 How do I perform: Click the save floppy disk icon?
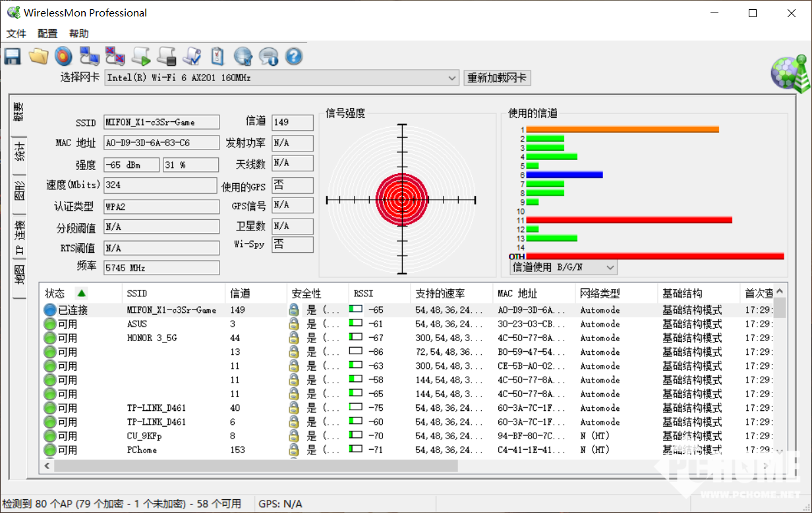[x=13, y=57]
